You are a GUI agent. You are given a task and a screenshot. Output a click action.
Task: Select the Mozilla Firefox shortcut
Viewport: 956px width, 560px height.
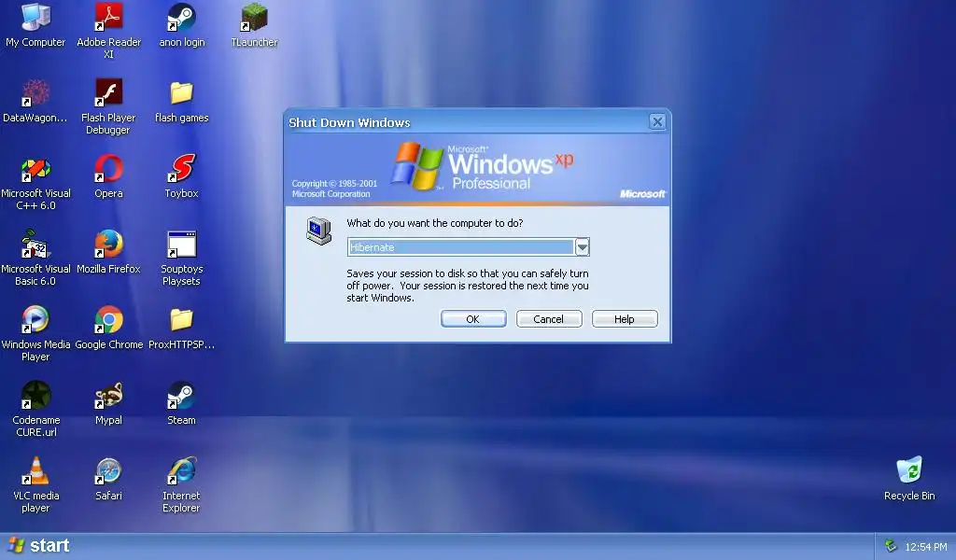click(x=108, y=245)
